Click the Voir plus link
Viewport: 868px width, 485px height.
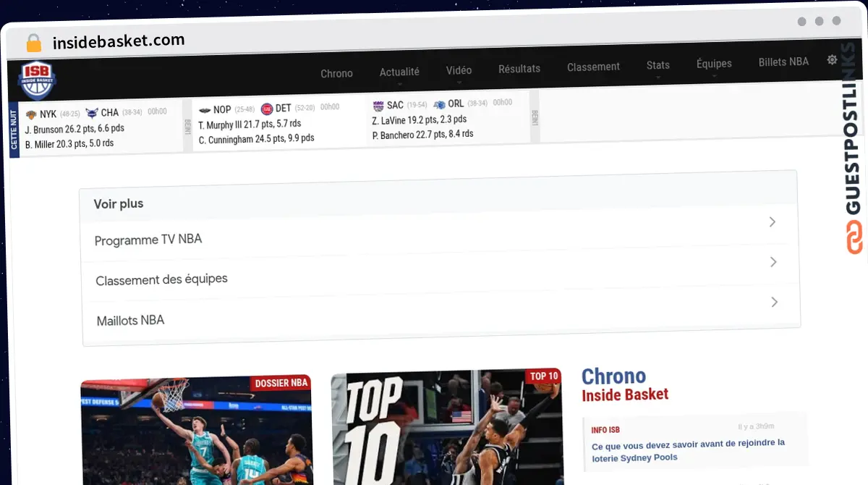click(118, 204)
